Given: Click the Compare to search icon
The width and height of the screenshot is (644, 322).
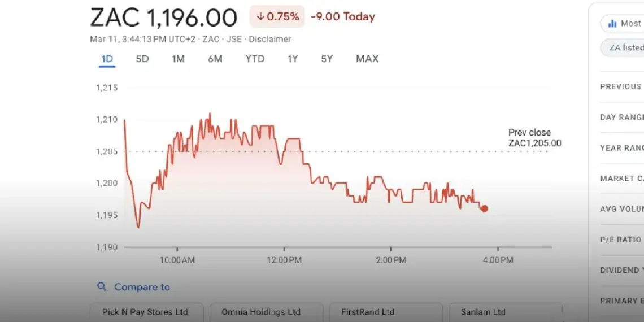Looking at the screenshot, I should click(102, 287).
